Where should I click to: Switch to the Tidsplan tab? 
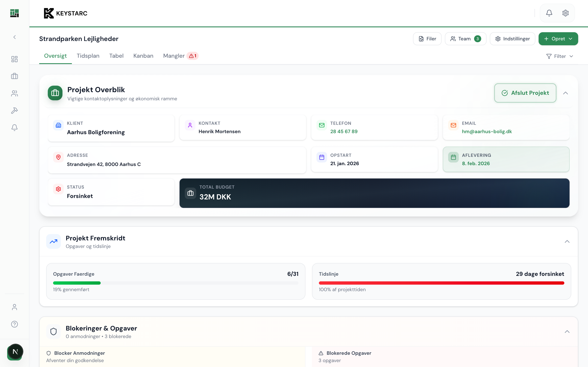pyautogui.click(x=88, y=56)
